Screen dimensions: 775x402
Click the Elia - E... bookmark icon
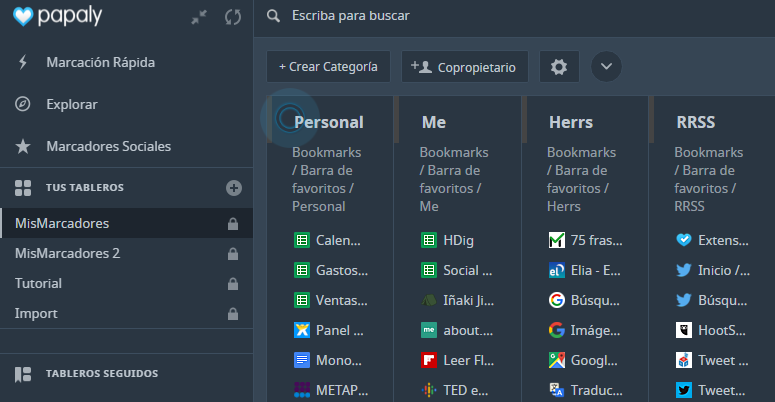[x=557, y=270]
